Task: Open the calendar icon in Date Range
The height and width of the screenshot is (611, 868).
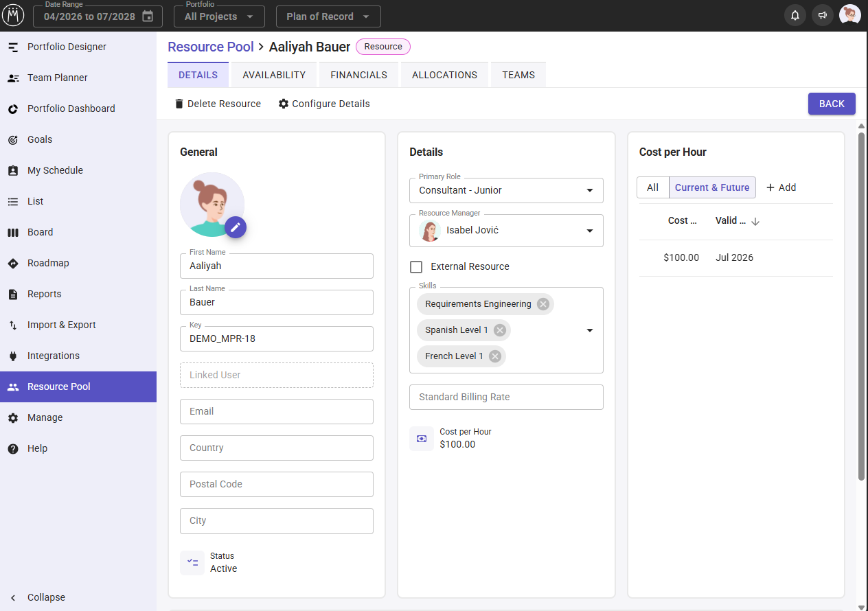Action: [x=148, y=16]
